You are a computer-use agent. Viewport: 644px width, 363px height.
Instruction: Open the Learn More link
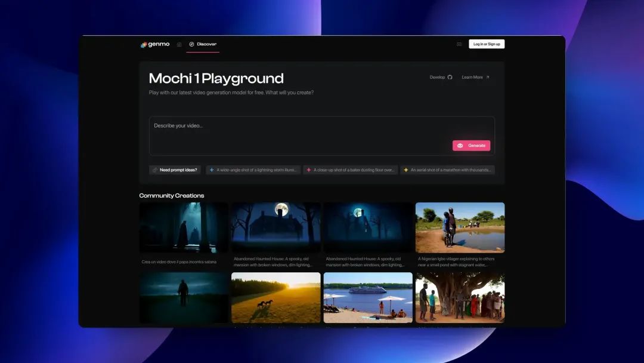476,77
